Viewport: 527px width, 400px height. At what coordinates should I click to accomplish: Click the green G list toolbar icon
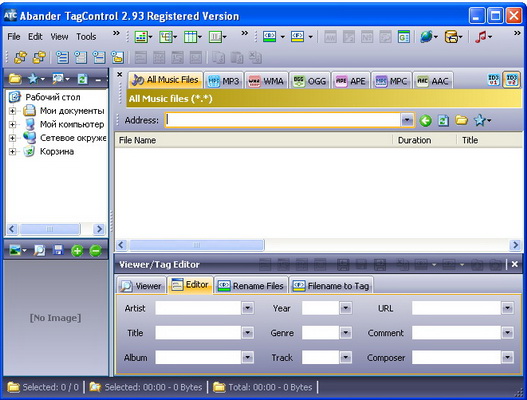[403, 36]
